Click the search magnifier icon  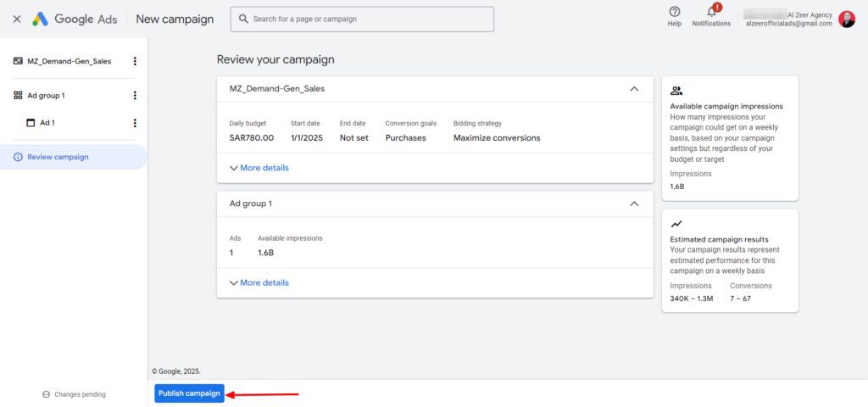(x=243, y=19)
